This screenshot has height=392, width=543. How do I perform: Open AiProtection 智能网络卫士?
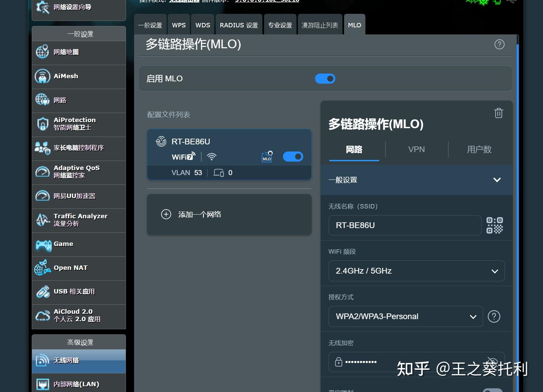pyautogui.click(x=74, y=123)
